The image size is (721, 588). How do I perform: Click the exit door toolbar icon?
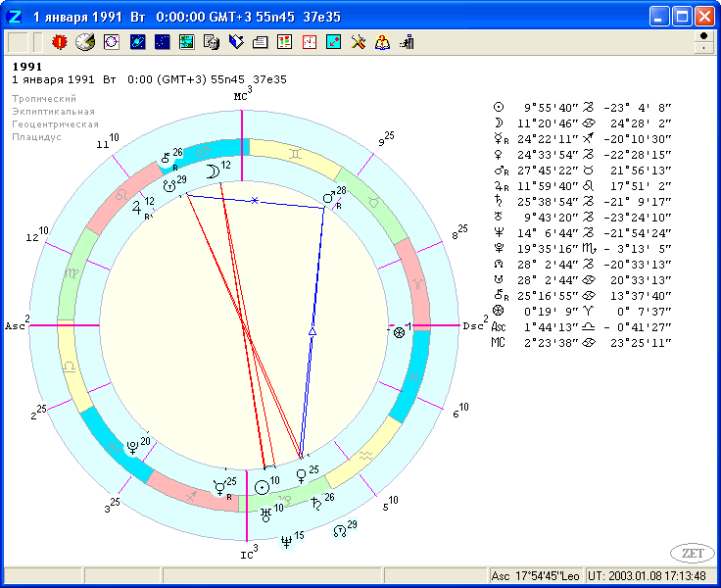coord(407,42)
